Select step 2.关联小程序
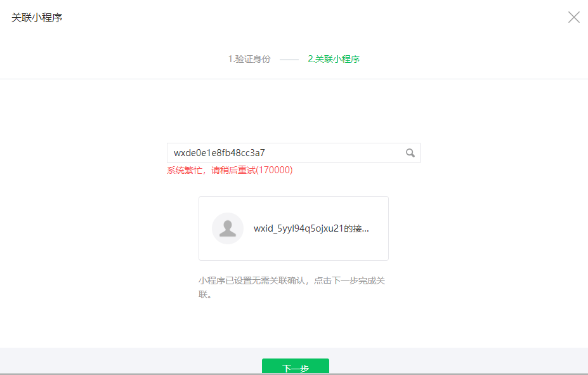Viewport: 588px width, 375px height. [x=334, y=59]
